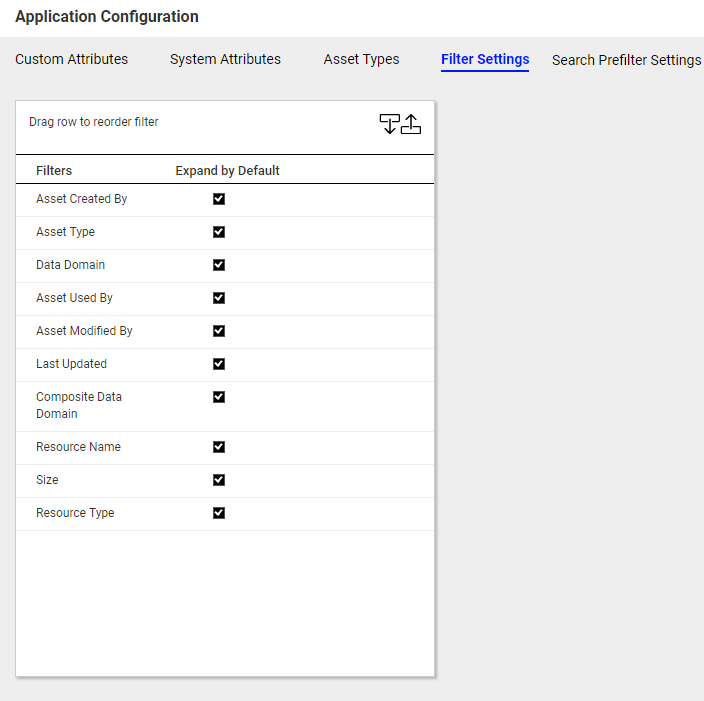Select the Filter Settings tab
Screen dimensions: 704x701
(485, 60)
